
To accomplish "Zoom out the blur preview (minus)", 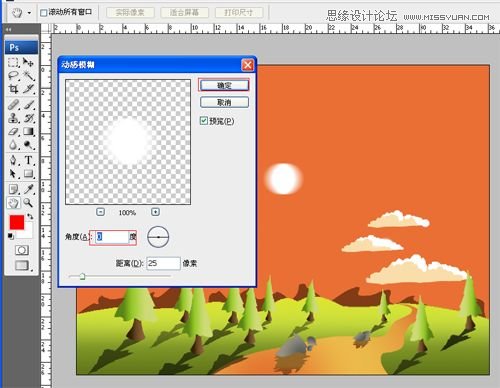I will (100, 212).
